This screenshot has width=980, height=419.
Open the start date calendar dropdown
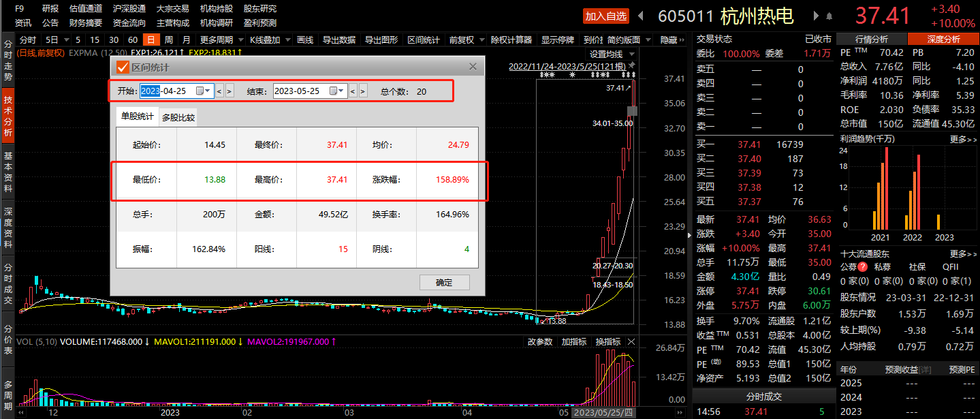(204, 91)
